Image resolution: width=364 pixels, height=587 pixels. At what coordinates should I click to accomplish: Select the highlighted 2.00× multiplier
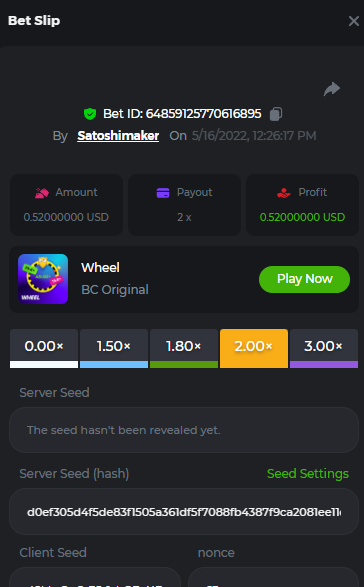[x=254, y=349]
